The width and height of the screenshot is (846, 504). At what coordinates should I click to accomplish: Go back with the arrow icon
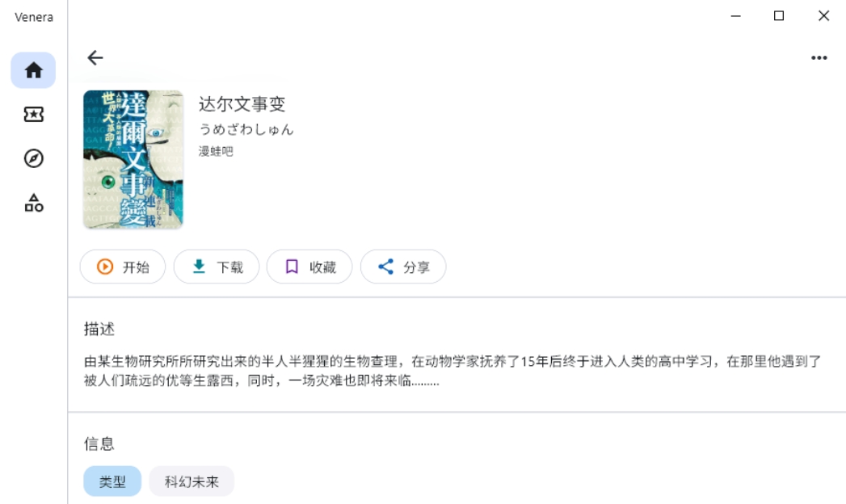click(x=96, y=57)
